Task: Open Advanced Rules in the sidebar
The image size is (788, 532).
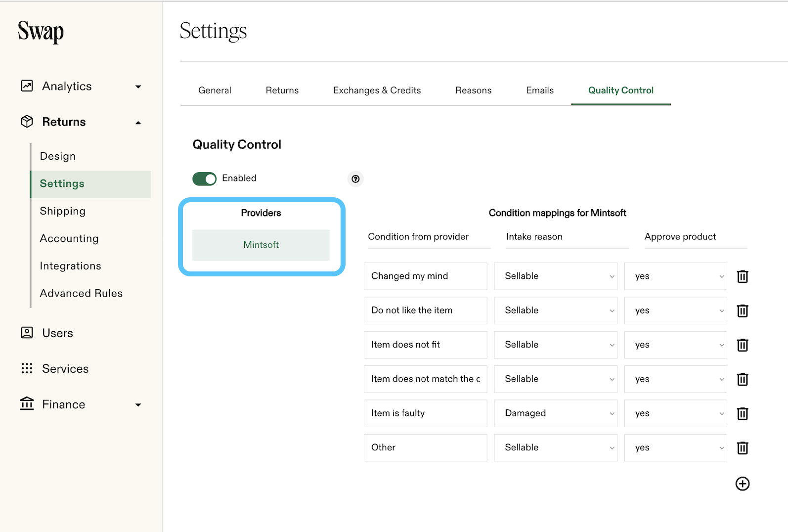Action: coord(81,293)
